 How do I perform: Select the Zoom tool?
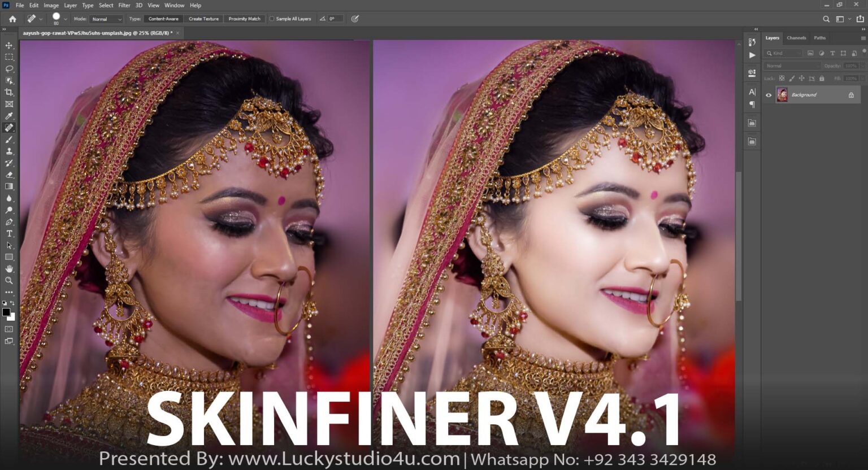[9, 281]
